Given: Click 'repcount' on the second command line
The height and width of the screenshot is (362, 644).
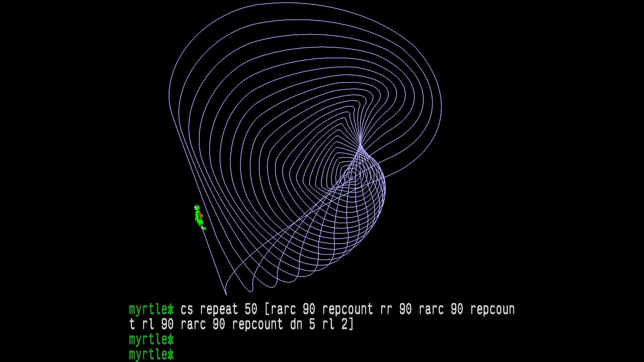Looking at the screenshot, I should [257, 324].
